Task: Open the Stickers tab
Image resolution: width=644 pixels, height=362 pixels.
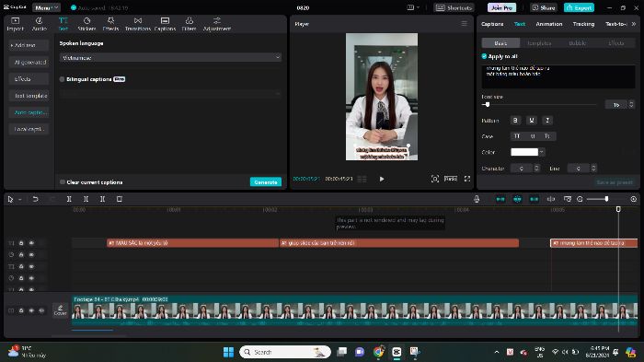Action: tap(86, 24)
